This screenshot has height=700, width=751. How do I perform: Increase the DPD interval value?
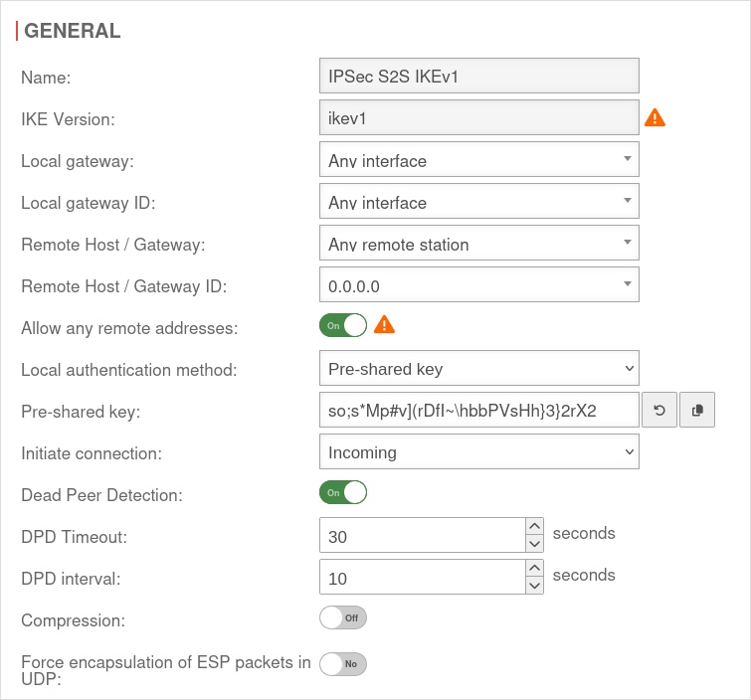tap(535, 568)
